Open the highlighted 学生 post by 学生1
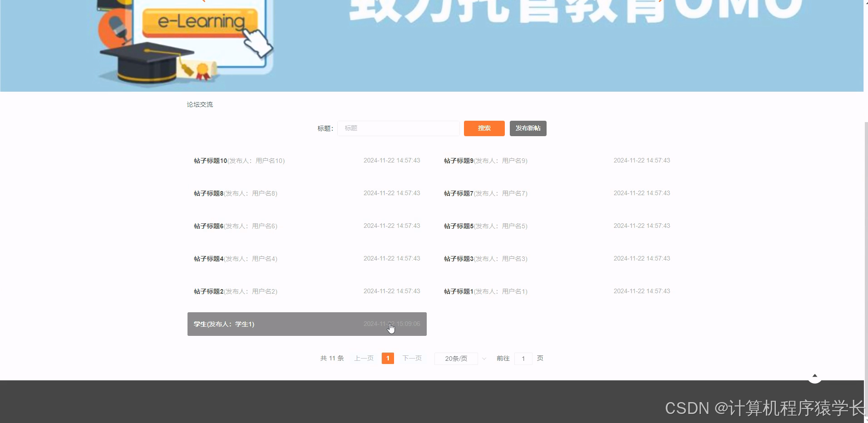Image resolution: width=868 pixels, height=423 pixels. pos(224,324)
